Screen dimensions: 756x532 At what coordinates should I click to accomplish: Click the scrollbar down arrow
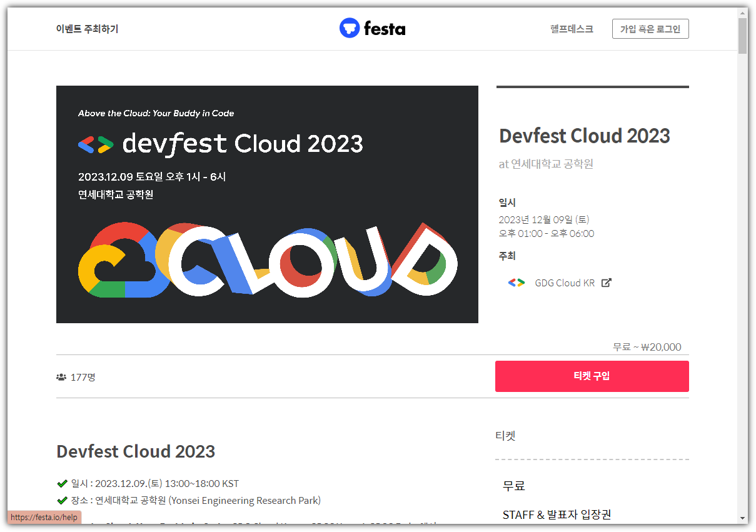(742, 518)
